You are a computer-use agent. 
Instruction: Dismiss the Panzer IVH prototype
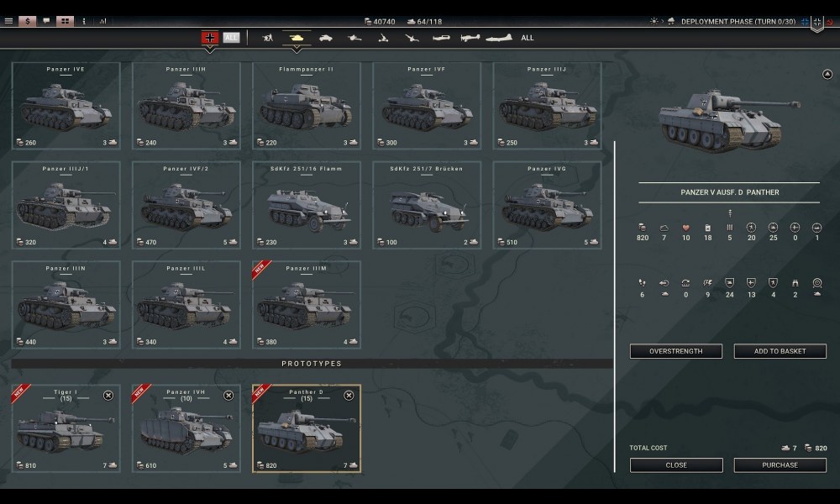(x=228, y=396)
